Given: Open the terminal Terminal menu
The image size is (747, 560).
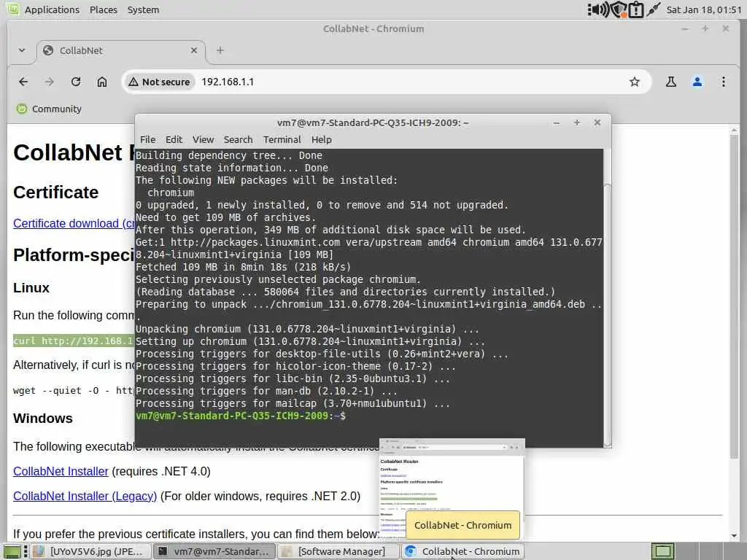Looking at the screenshot, I should [282, 139].
